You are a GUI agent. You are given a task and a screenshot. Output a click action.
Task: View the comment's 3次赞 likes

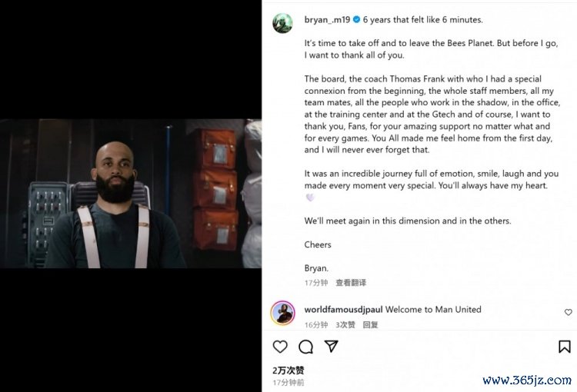click(345, 324)
